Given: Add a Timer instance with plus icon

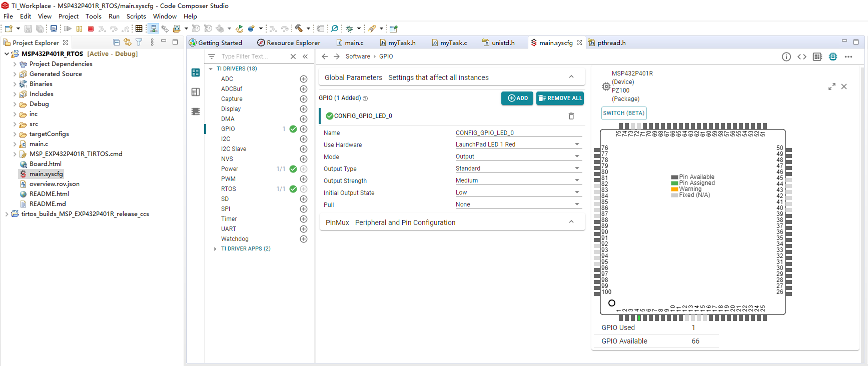Looking at the screenshot, I should [x=304, y=219].
